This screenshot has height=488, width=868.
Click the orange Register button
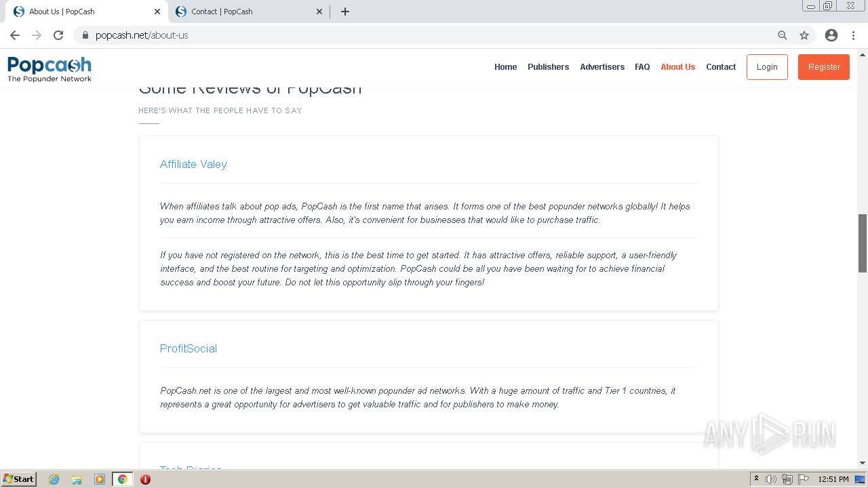[824, 67]
